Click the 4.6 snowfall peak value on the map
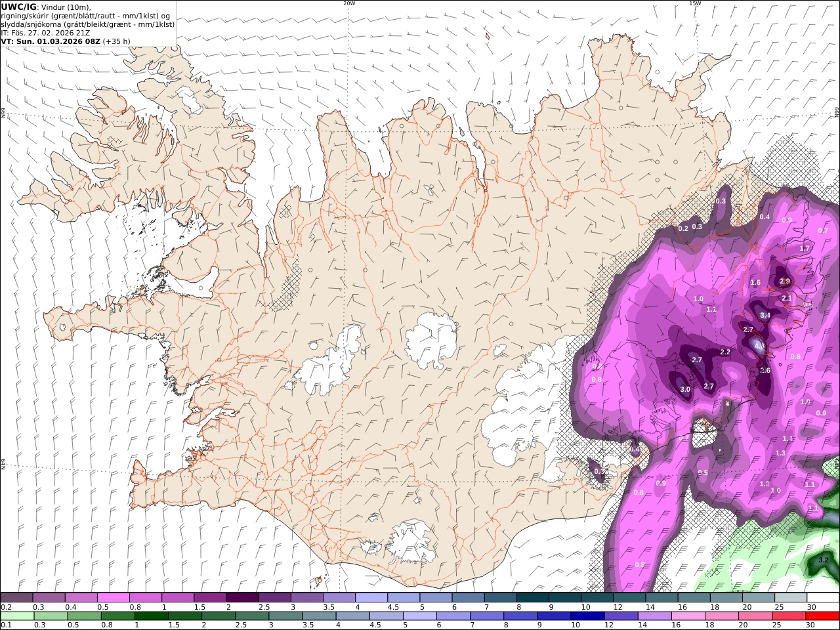 pos(759,345)
